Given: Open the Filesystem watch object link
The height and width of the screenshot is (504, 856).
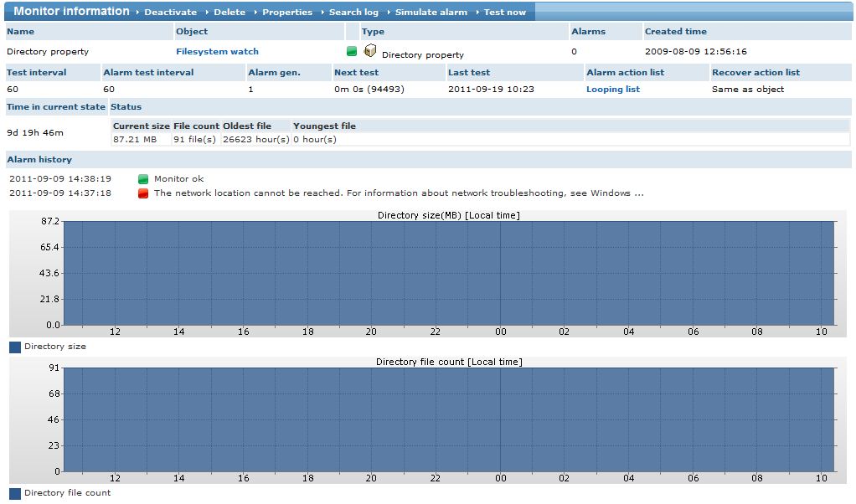Looking at the screenshot, I should (217, 52).
